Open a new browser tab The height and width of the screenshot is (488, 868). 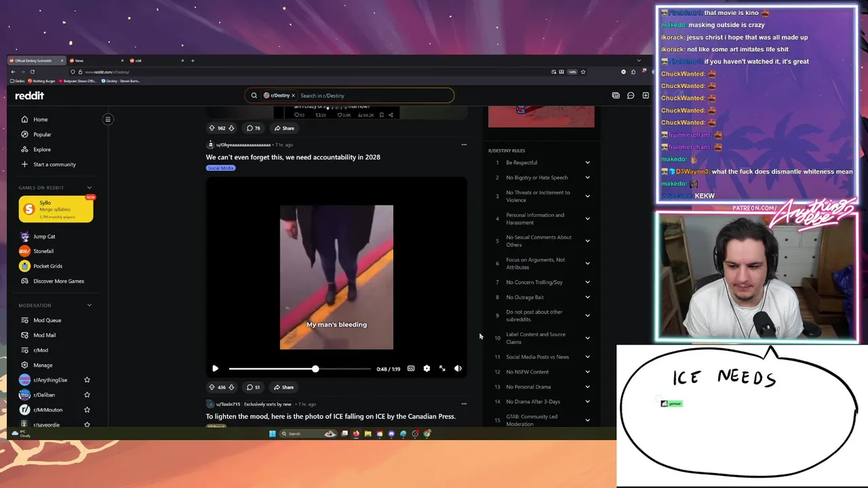click(x=193, y=60)
